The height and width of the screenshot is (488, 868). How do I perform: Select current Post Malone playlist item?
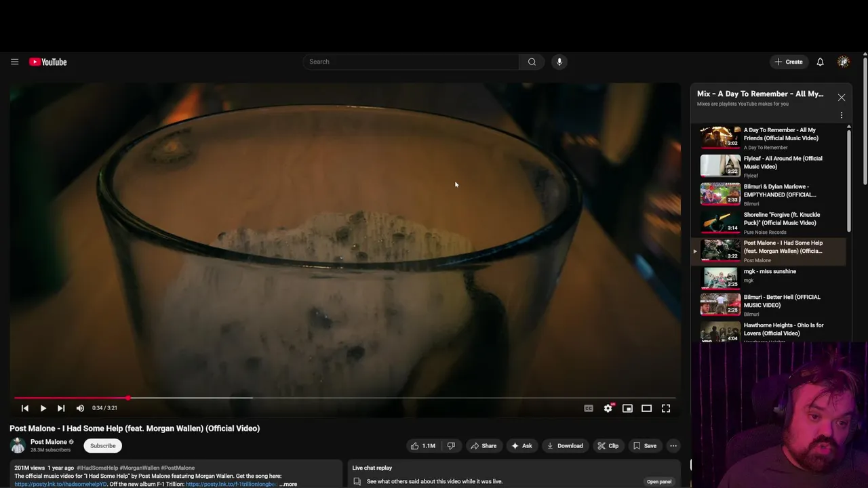click(769, 251)
